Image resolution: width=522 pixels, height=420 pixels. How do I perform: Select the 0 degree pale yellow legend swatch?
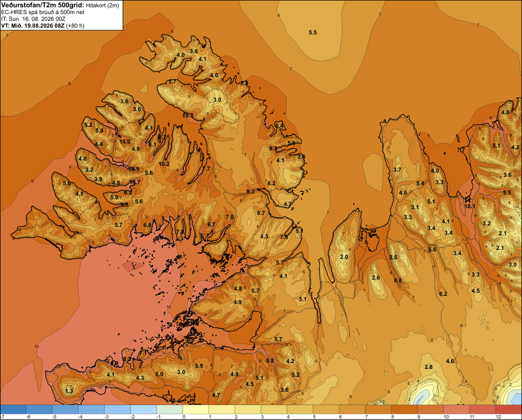click(x=196, y=410)
